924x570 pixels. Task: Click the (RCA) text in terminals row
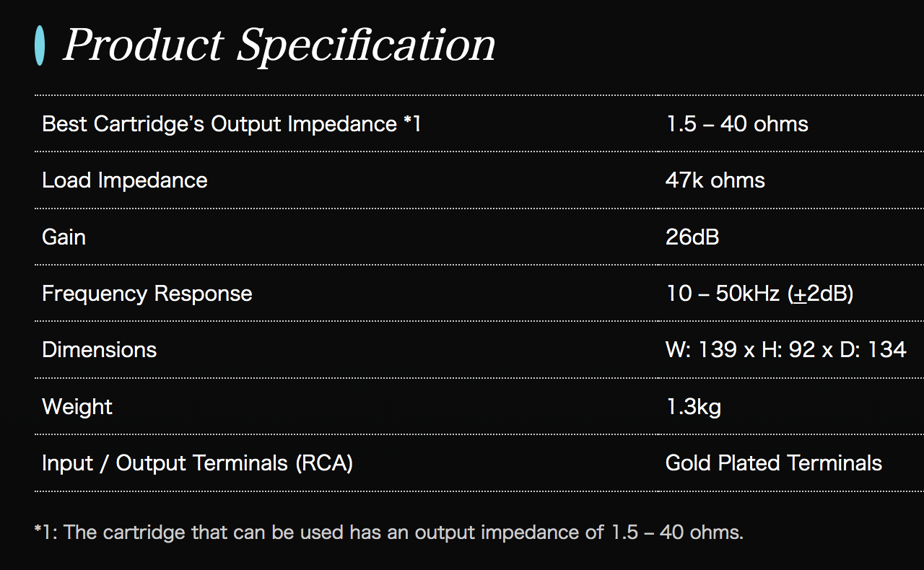(324, 463)
